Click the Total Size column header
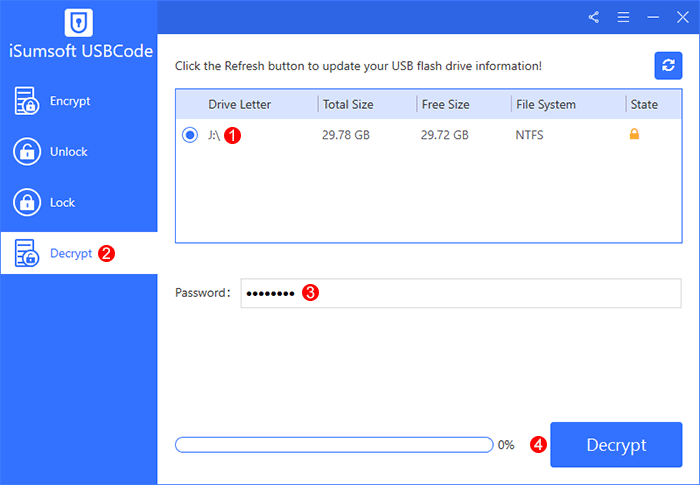This screenshot has height=485, width=700. click(x=348, y=105)
